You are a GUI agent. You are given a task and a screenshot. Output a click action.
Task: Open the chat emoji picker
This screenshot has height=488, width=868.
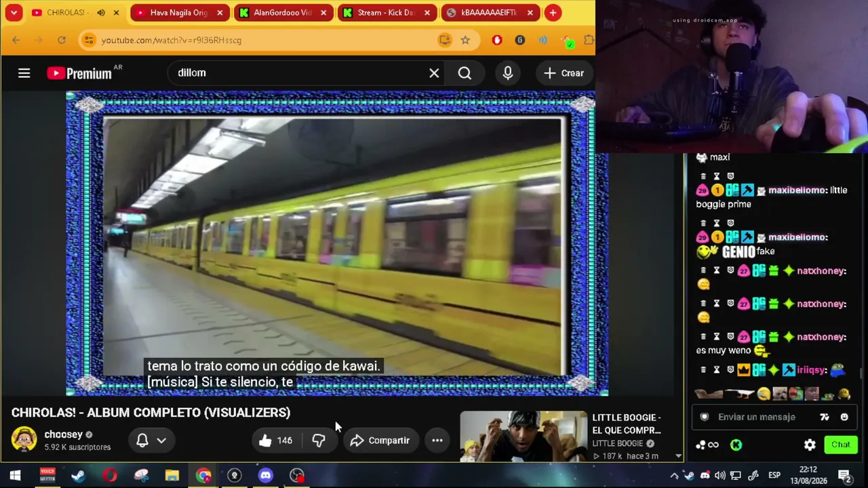tap(844, 417)
